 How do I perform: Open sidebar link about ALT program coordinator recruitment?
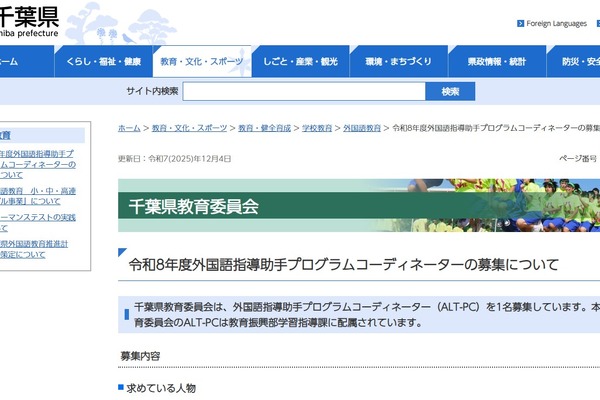coord(38,164)
